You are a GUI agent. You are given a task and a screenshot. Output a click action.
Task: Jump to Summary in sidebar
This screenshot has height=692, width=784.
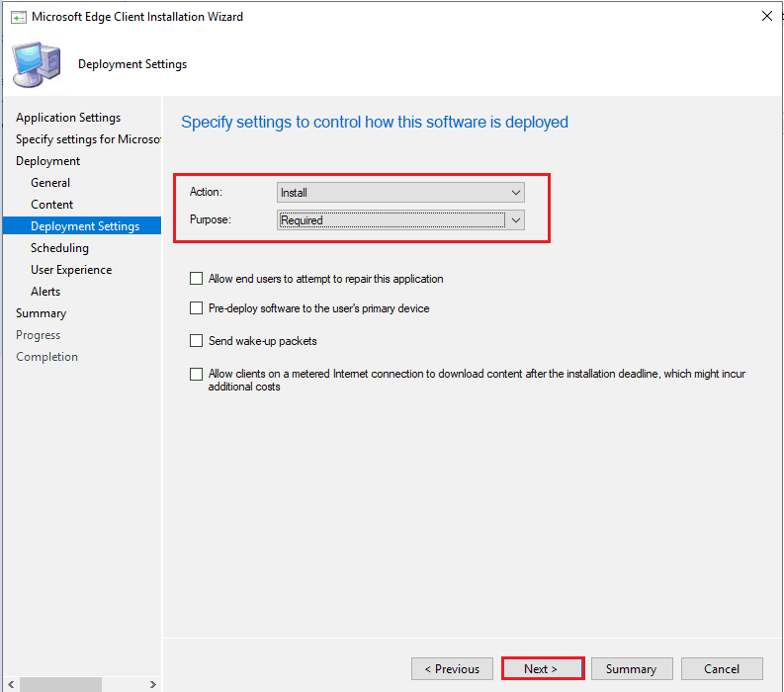click(x=41, y=313)
